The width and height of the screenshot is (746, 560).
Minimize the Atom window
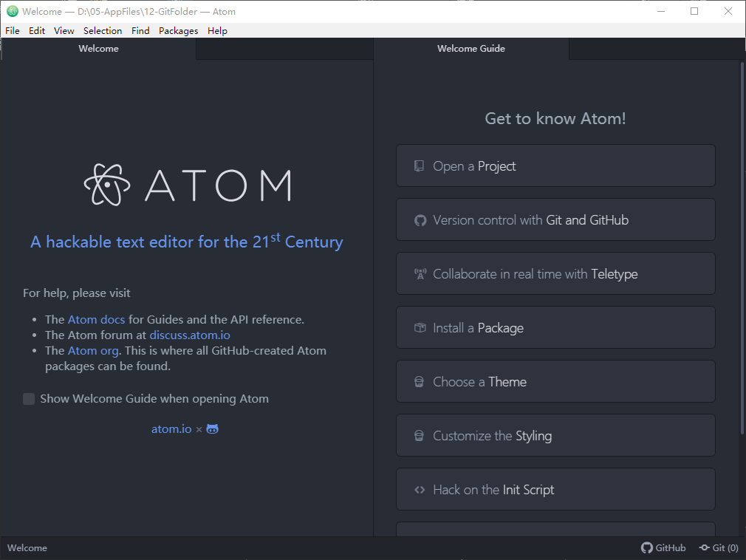[x=661, y=11]
